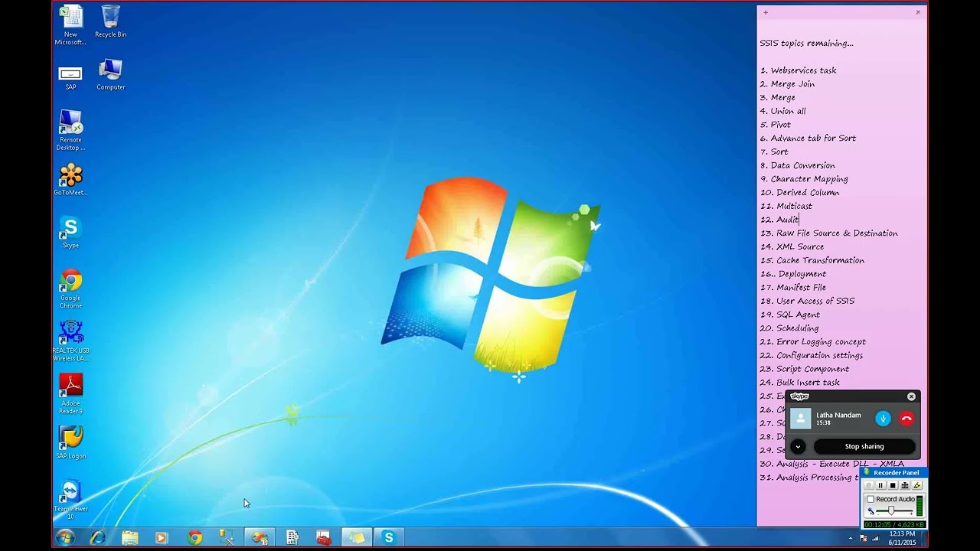
Task: Select the TeamViewer 10 desktop shortcut
Action: 70,499
